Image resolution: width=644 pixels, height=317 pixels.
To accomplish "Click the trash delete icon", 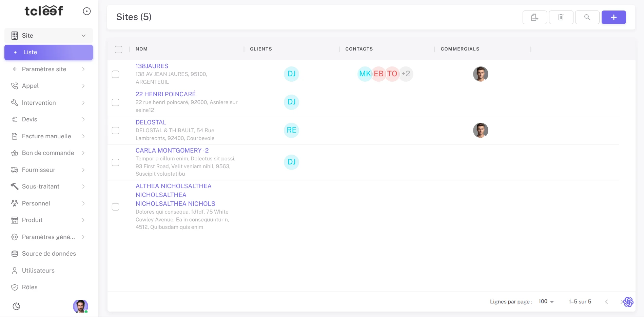I will pyautogui.click(x=561, y=17).
